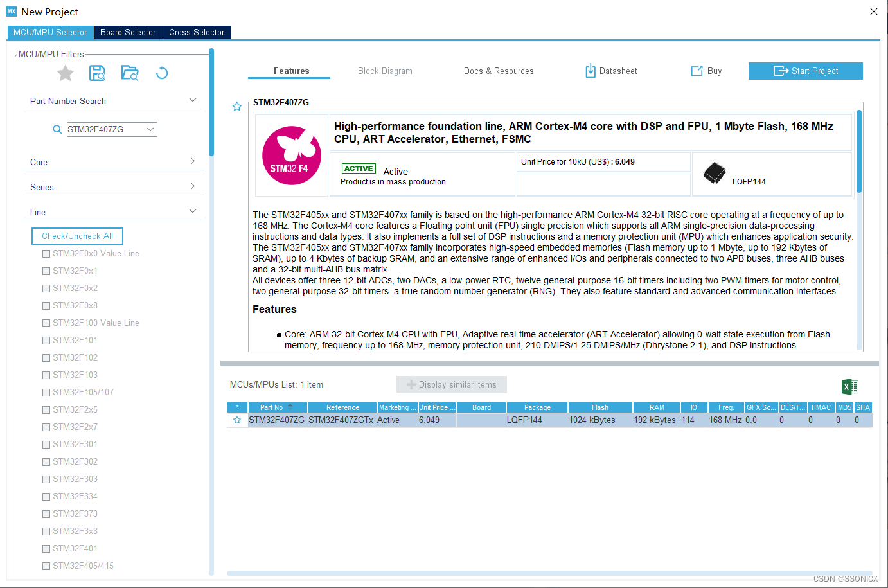Click the save search floppy icon
Screen dimensions: 888x588
(97, 73)
